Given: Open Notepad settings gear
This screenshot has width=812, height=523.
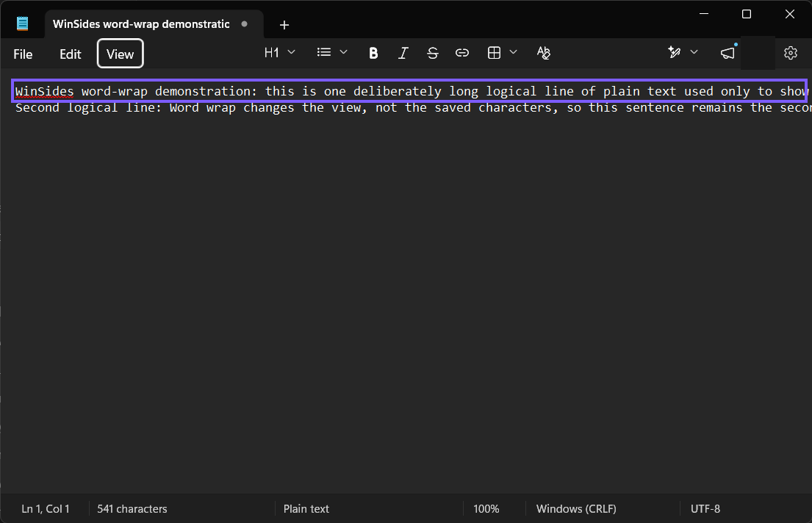Looking at the screenshot, I should [x=790, y=53].
